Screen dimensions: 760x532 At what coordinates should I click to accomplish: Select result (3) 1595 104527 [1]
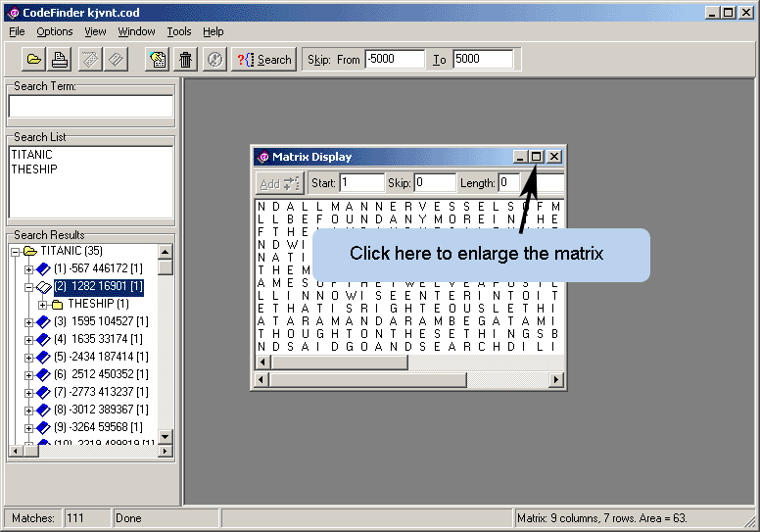[x=101, y=321]
